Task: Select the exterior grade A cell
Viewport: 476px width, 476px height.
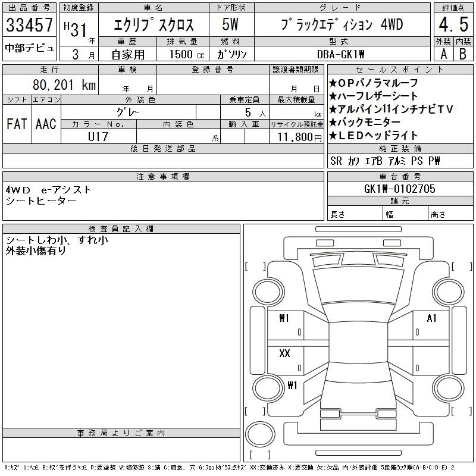Action: [x=443, y=54]
